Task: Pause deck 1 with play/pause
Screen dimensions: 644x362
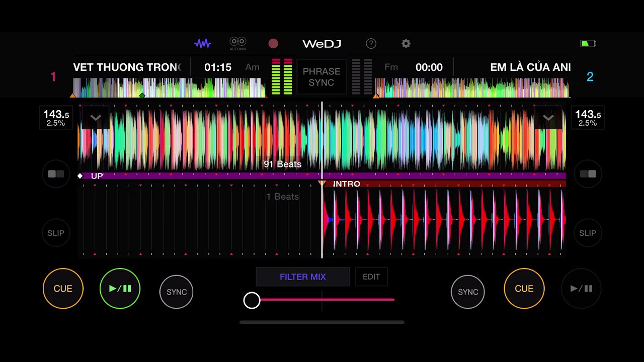Action: coord(120,289)
